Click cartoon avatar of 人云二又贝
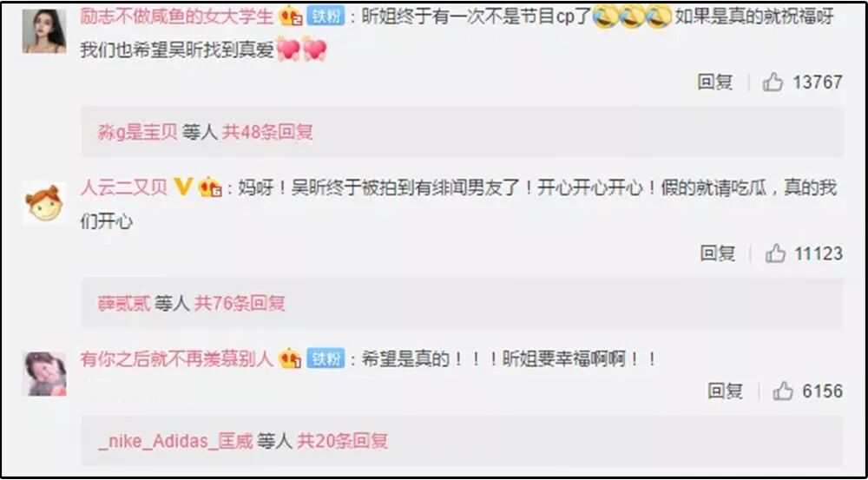Viewport: 868px width, 480px height. [44, 203]
